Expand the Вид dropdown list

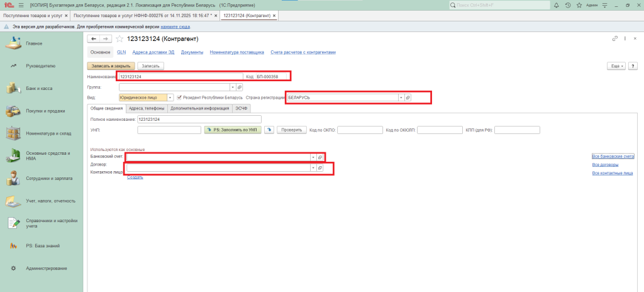pos(171,98)
